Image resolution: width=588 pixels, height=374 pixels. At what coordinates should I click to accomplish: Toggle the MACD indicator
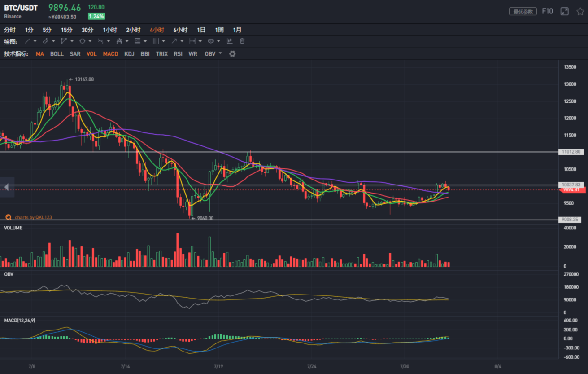click(x=110, y=54)
